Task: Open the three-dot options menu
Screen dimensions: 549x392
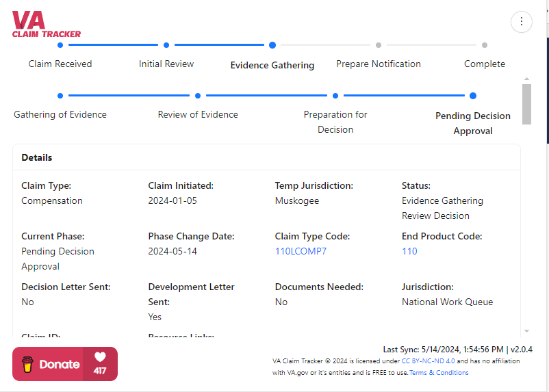Action: 522,22
